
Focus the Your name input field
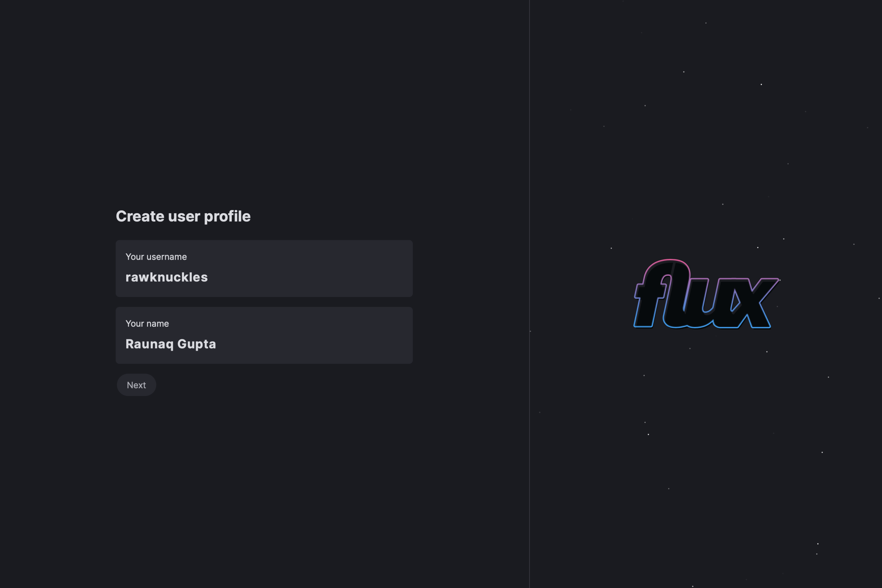coord(264,335)
